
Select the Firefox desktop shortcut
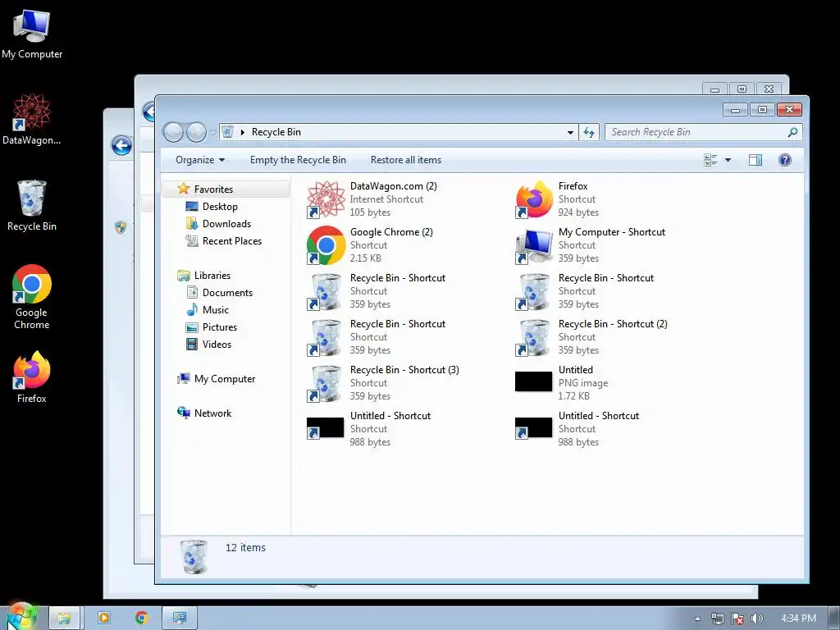pos(32,377)
